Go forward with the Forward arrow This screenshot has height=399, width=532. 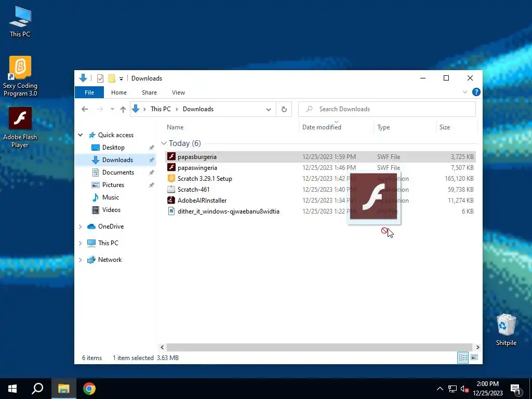(100, 109)
